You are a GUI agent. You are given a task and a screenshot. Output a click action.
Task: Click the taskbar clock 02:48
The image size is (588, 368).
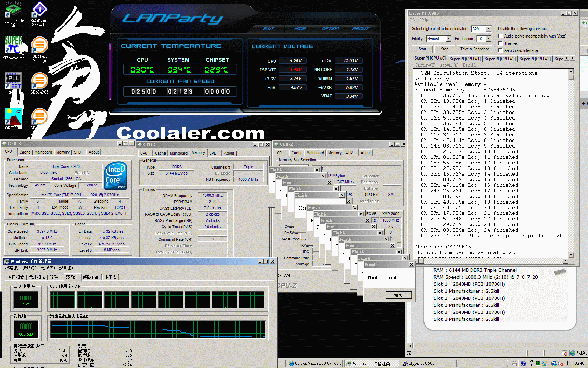point(575,363)
